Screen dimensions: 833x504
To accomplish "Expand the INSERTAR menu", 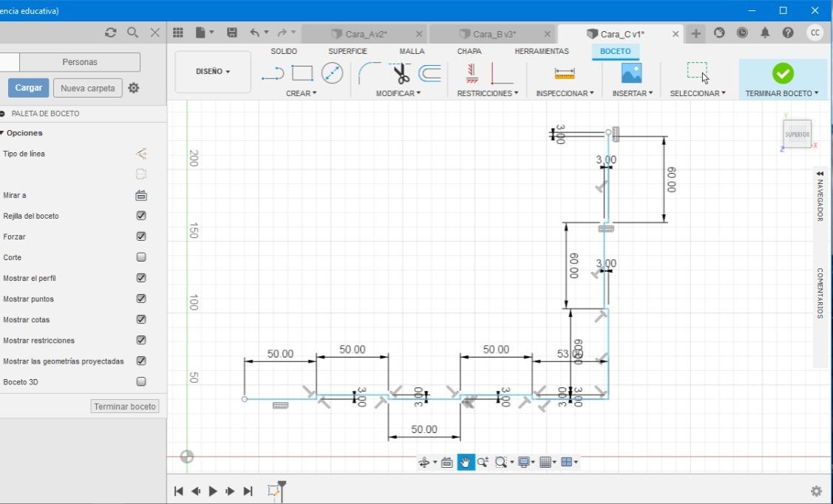I will [x=632, y=93].
